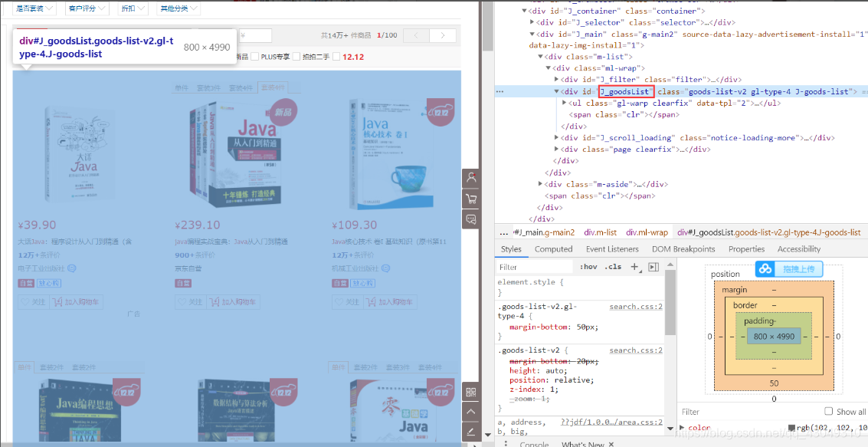Switch to the Properties tab

tap(746, 249)
